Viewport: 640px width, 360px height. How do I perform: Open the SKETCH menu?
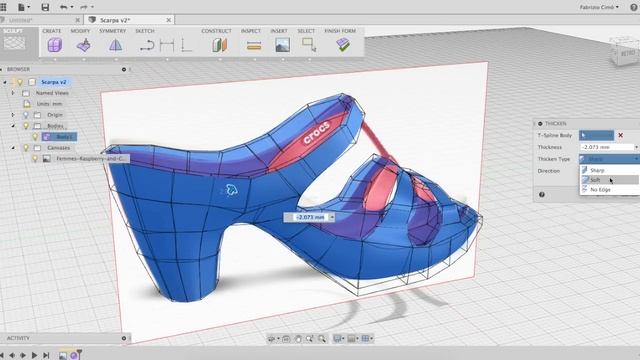click(x=145, y=31)
